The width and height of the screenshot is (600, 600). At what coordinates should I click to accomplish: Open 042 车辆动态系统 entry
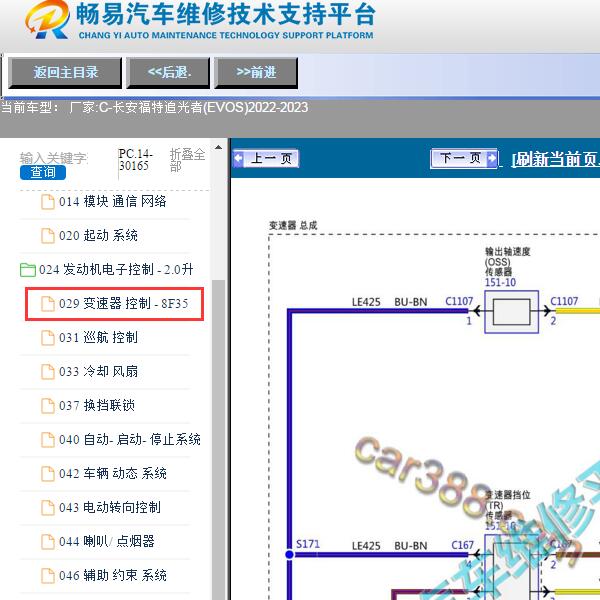click(x=112, y=474)
